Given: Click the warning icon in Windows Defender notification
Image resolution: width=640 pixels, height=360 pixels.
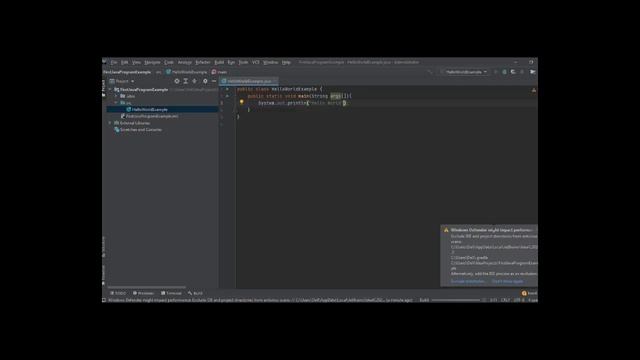Looking at the screenshot, I should click(446, 230).
